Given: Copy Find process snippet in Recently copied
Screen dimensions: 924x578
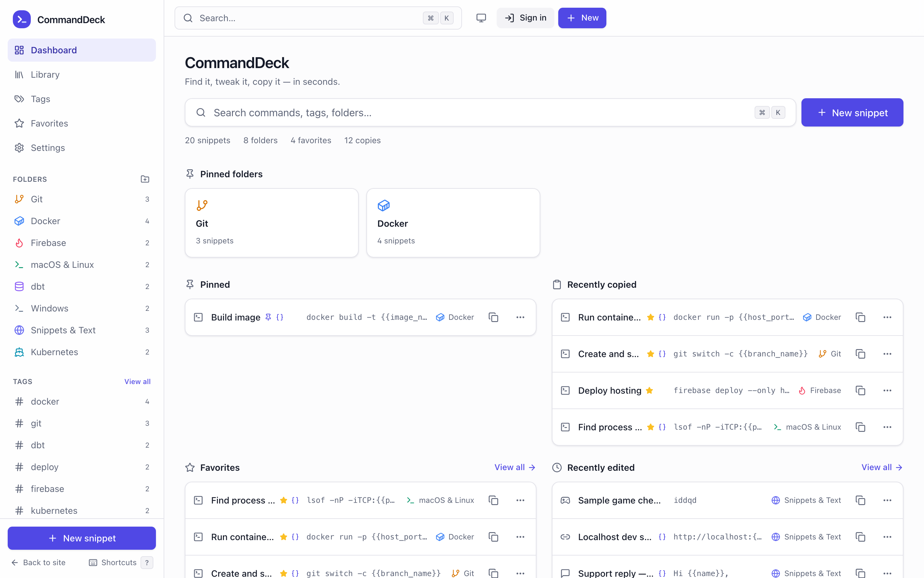Looking at the screenshot, I should pyautogui.click(x=860, y=427).
